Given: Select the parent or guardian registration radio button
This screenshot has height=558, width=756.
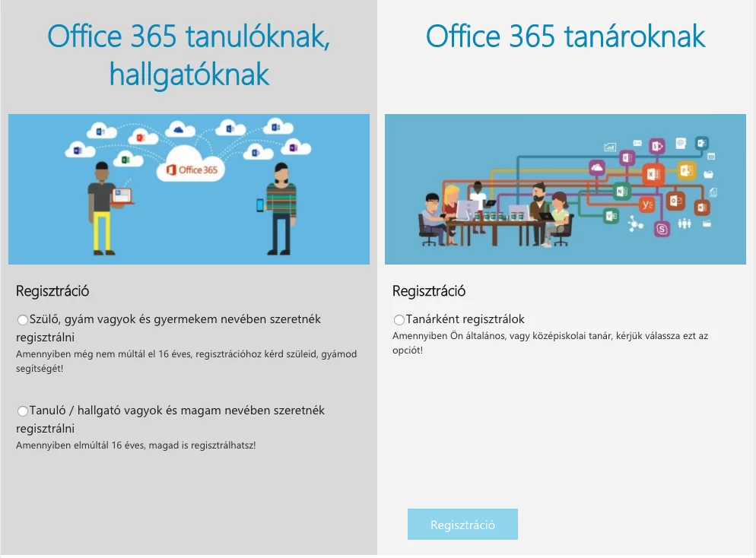Looking at the screenshot, I should (x=23, y=319).
